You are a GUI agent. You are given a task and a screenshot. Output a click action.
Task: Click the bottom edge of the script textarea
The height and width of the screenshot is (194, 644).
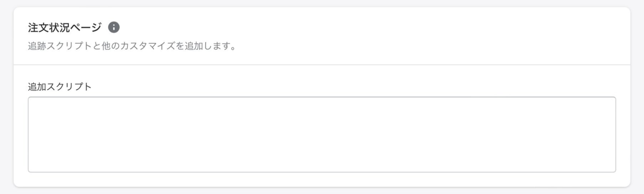tap(322, 172)
